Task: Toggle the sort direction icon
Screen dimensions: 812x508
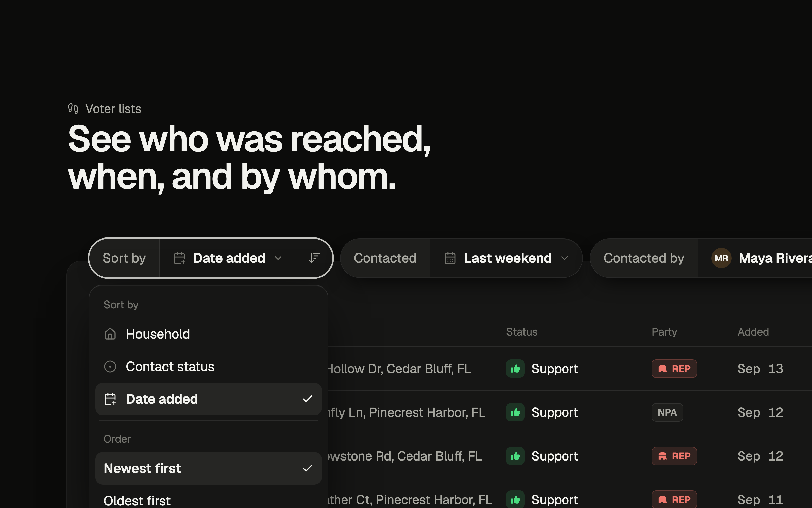Action: click(x=314, y=258)
